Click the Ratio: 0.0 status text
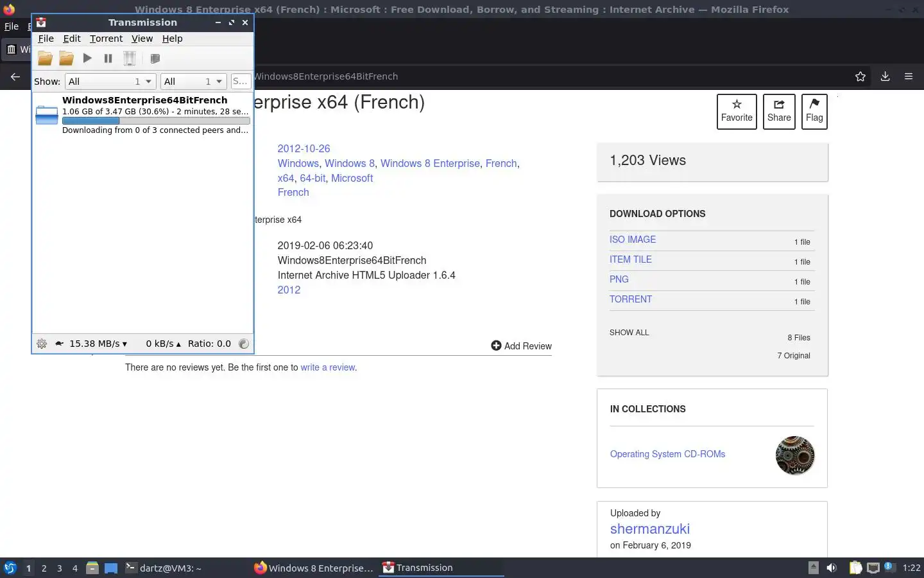Viewport: 924px width, 578px height. (209, 344)
